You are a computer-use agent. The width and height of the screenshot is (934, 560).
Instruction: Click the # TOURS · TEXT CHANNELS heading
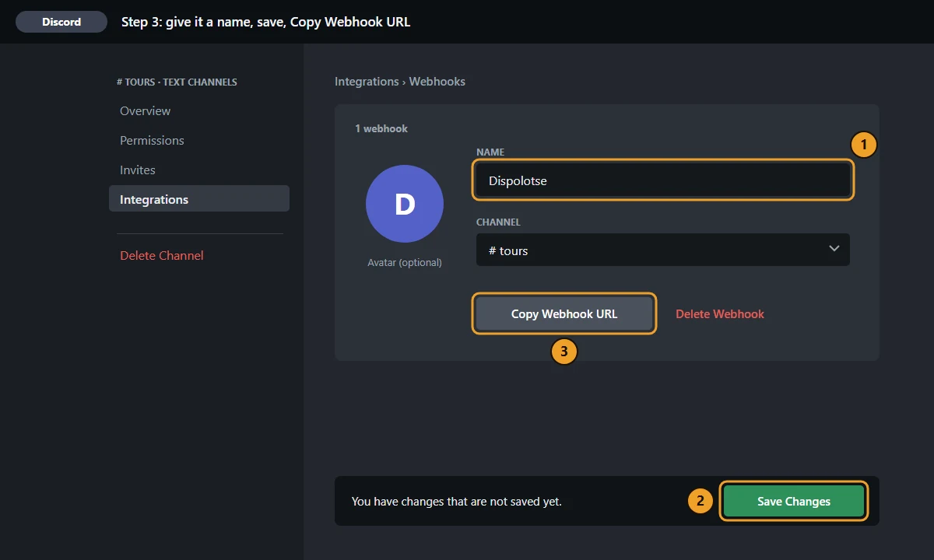coord(177,82)
